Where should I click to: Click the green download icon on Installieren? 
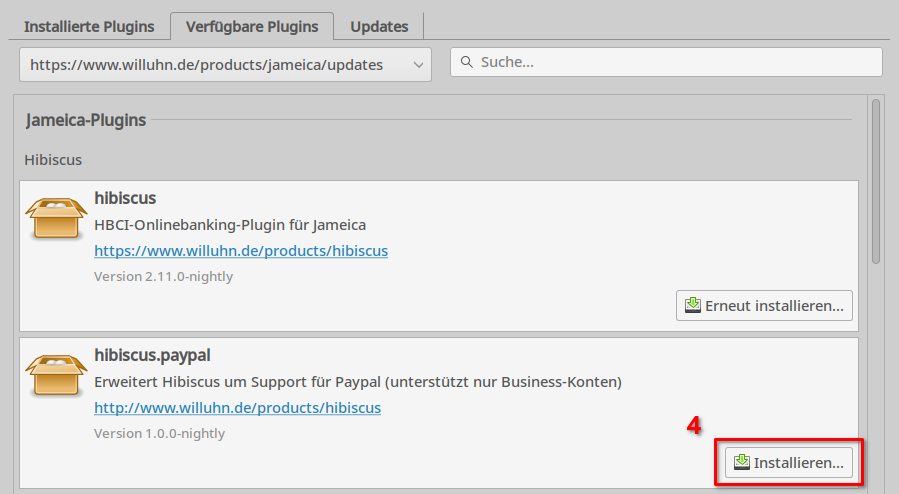click(x=741, y=462)
